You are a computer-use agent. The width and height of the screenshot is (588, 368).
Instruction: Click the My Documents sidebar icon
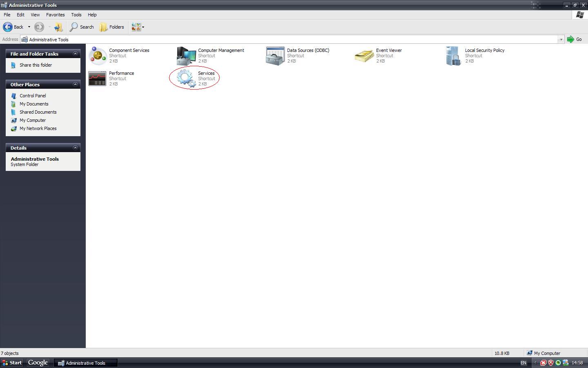pos(13,104)
